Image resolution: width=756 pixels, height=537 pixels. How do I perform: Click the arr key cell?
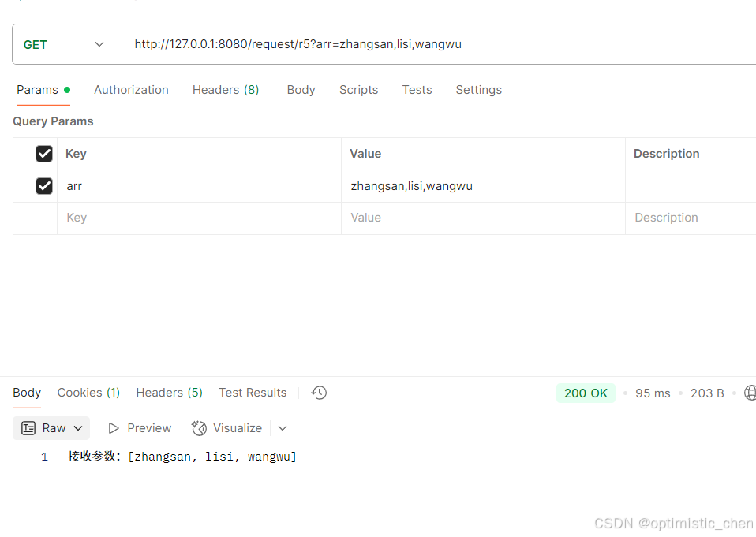(199, 186)
